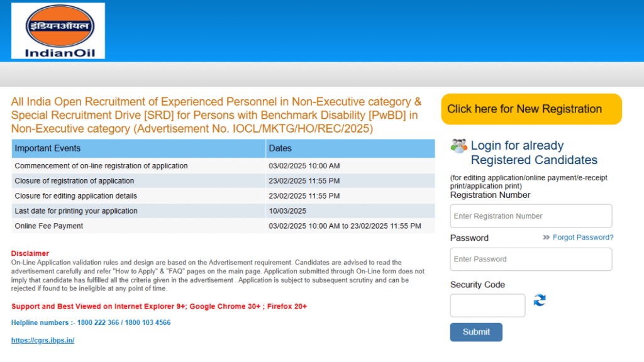Select the Security Code text box
Image resolution: width=644 pixels, height=362 pixels.
coord(487,305)
